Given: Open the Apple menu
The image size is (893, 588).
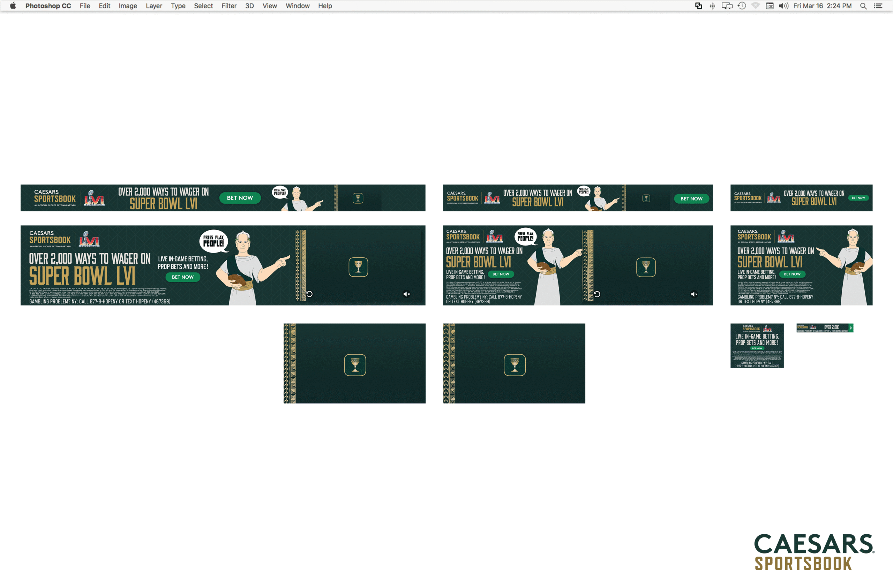Looking at the screenshot, I should (x=13, y=6).
